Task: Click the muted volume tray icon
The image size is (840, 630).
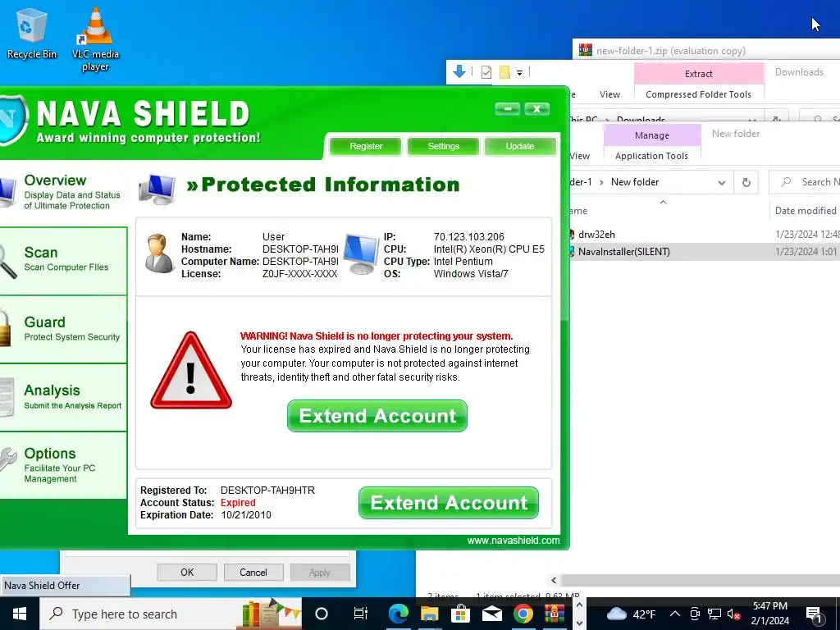Action: (733, 614)
